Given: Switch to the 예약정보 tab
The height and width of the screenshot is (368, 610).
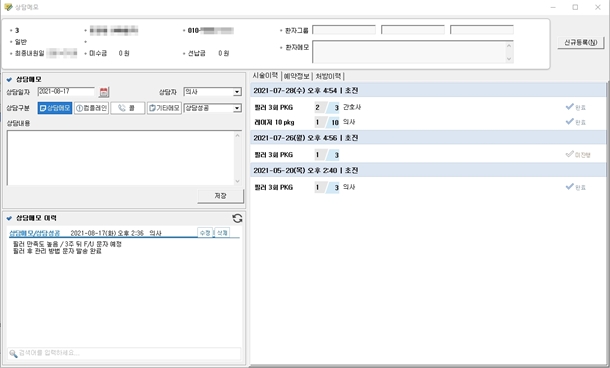Looking at the screenshot, I should pyautogui.click(x=297, y=76).
